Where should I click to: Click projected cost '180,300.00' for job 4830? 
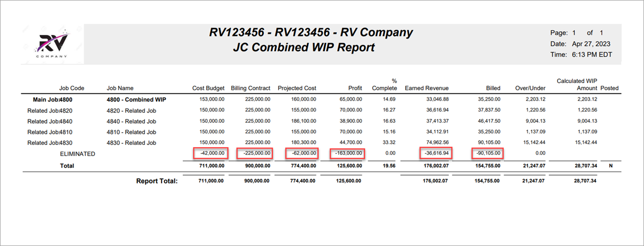click(303, 143)
